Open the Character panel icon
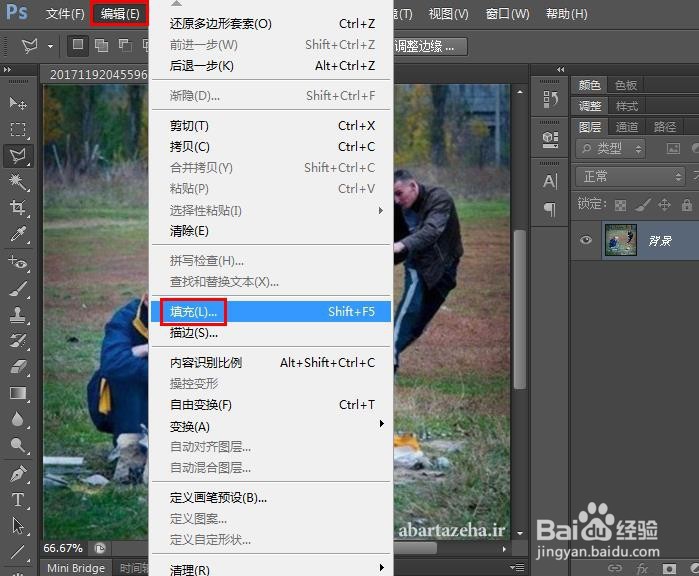Image resolution: width=699 pixels, height=576 pixels. (550, 181)
